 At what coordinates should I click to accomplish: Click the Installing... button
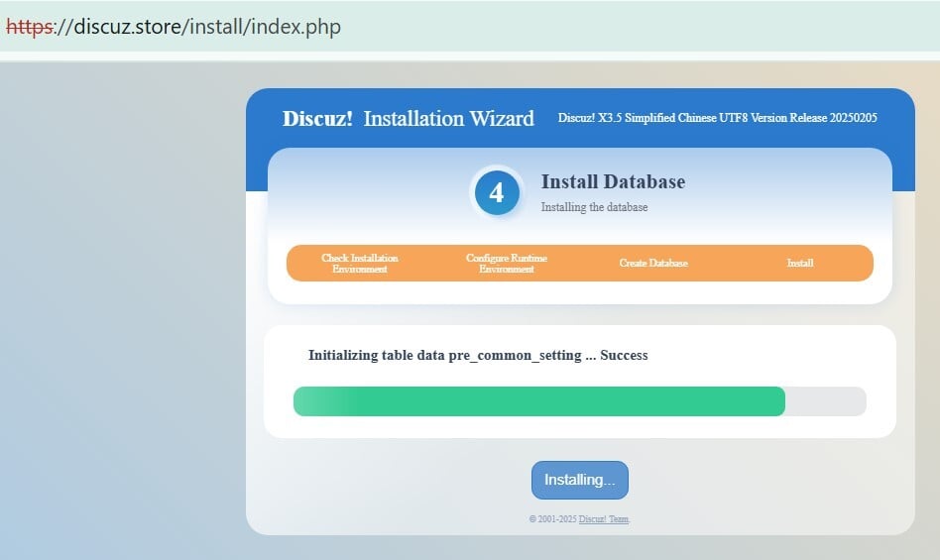click(580, 480)
